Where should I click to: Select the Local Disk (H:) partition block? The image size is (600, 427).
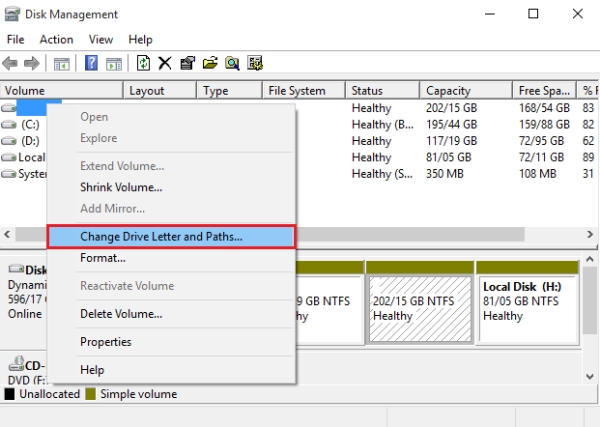[526, 300]
